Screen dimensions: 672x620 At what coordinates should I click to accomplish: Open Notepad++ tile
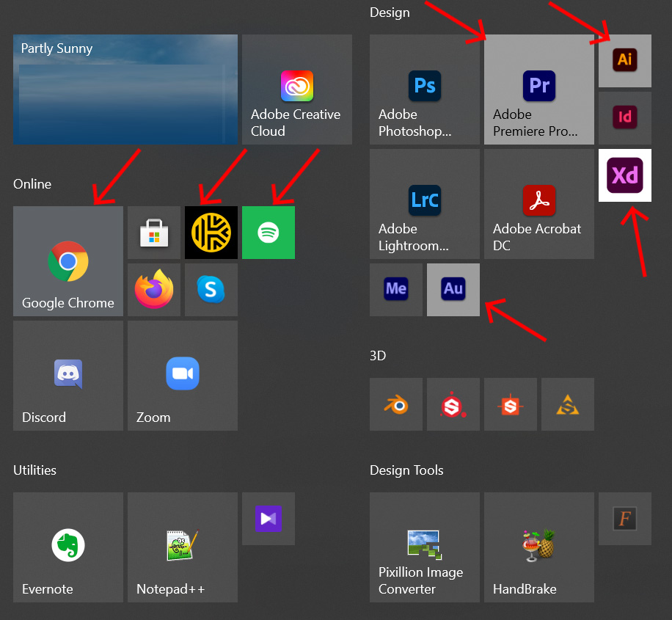183,547
